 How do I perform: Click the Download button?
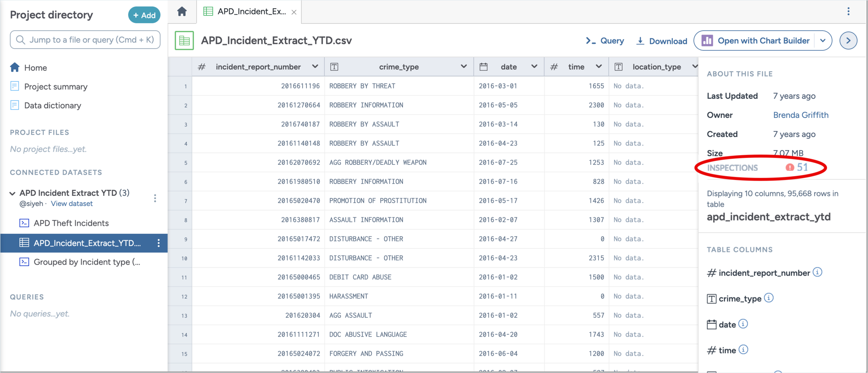662,41
